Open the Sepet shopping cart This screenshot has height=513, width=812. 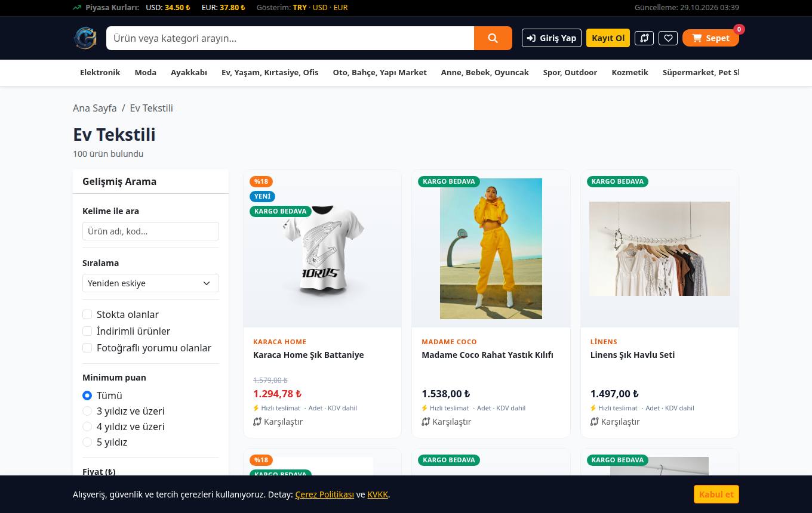pos(710,38)
